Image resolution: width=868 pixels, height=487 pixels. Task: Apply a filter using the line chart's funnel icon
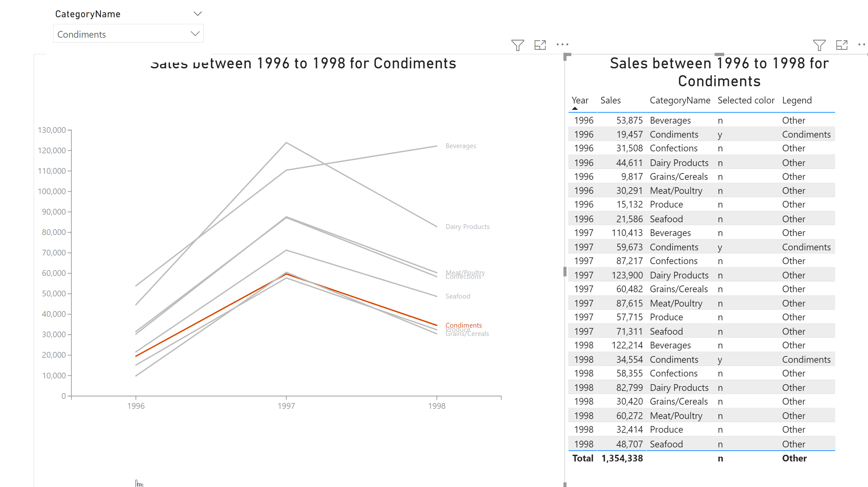pyautogui.click(x=518, y=44)
